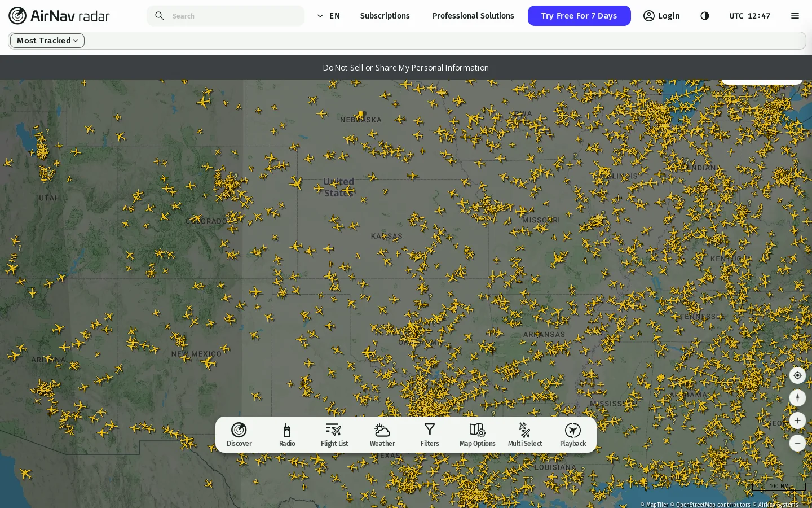This screenshot has width=812, height=508.
Task: Open Do Not Sell or Share link
Action: pyautogui.click(x=406, y=68)
